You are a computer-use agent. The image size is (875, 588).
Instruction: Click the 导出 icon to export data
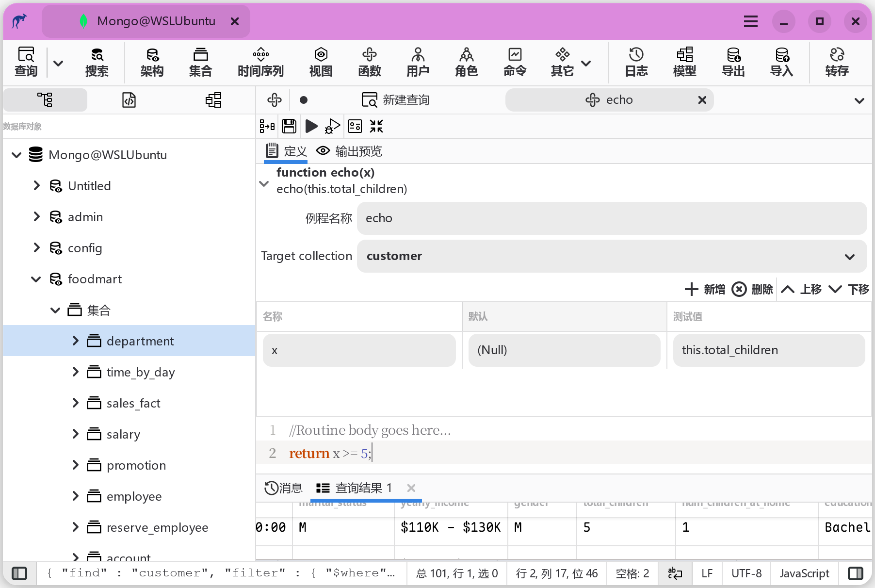pos(733,62)
